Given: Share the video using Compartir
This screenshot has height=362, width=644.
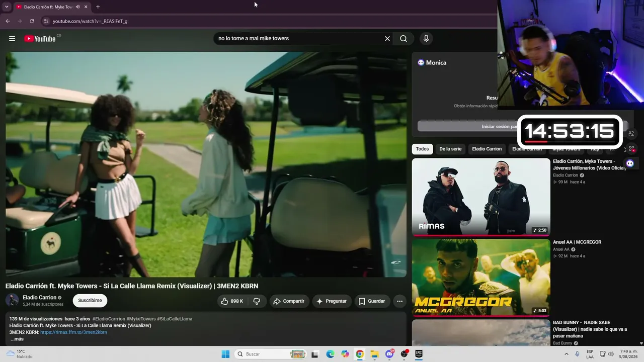Looking at the screenshot, I should point(289,301).
